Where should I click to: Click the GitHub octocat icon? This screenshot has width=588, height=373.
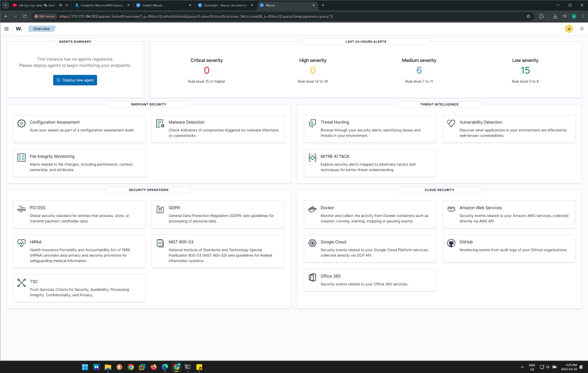[451, 243]
